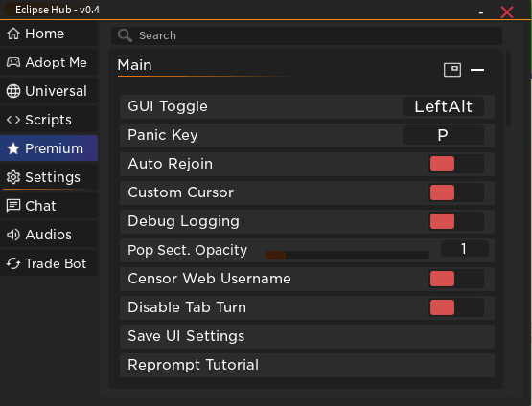
Task: Open the Settings tab
Action: click(x=49, y=177)
